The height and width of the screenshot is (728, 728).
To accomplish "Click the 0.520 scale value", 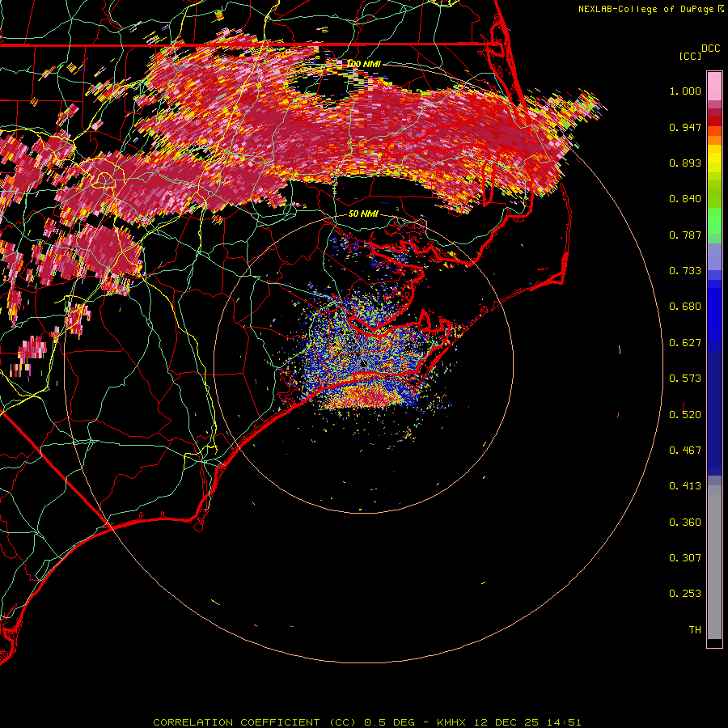I will click(685, 415).
